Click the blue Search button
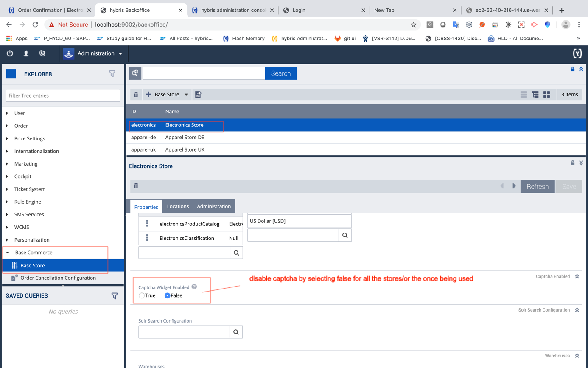This screenshot has width=588, height=368. click(x=281, y=73)
